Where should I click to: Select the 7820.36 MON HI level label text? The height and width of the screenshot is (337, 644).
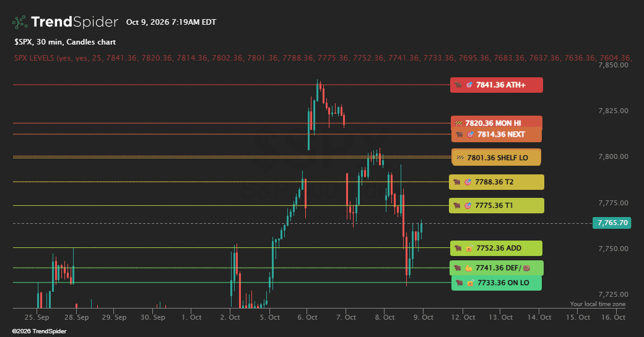pos(493,124)
